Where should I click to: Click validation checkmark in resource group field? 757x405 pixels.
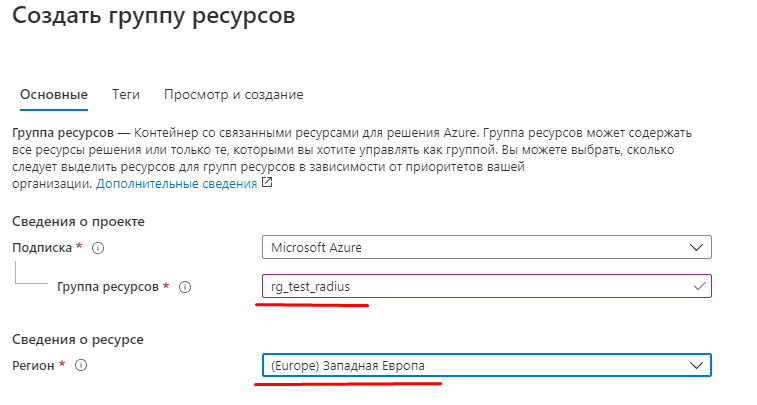[x=698, y=287]
